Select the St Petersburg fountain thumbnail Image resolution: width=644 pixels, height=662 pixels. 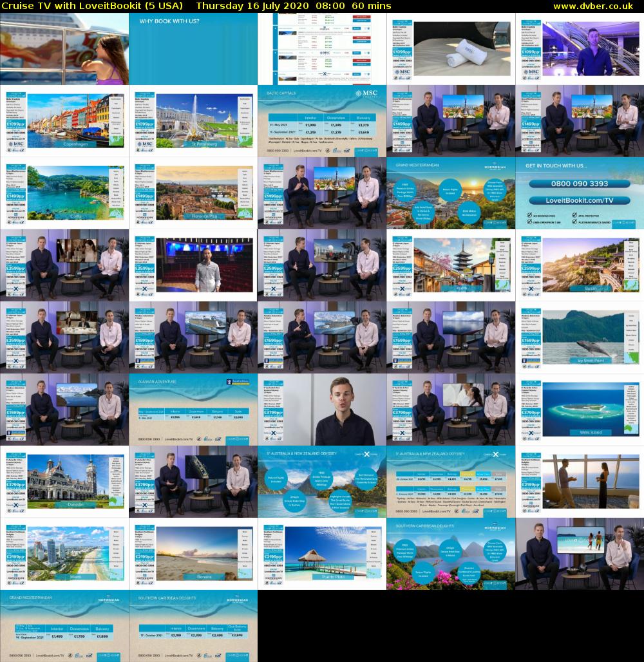coord(193,121)
